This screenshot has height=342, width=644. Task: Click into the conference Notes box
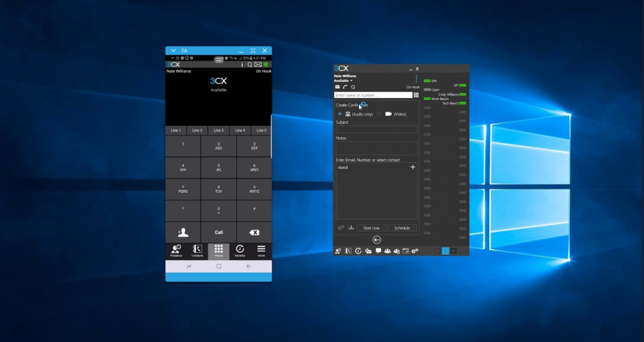(x=377, y=148)
